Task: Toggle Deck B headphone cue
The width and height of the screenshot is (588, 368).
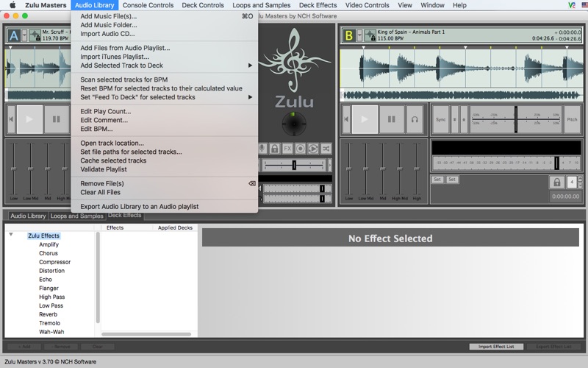Action: (x=415, y=119)
